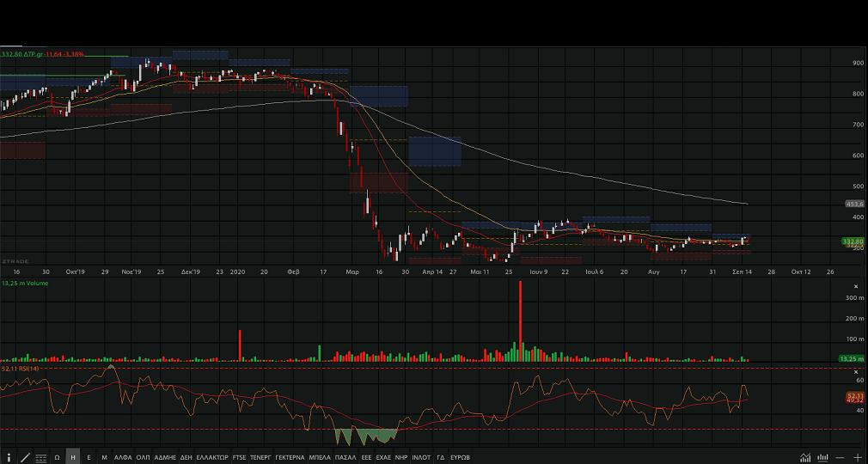
Task: Open the ΑΛΦΑ symbol tab
Action: tap(123, 457)
